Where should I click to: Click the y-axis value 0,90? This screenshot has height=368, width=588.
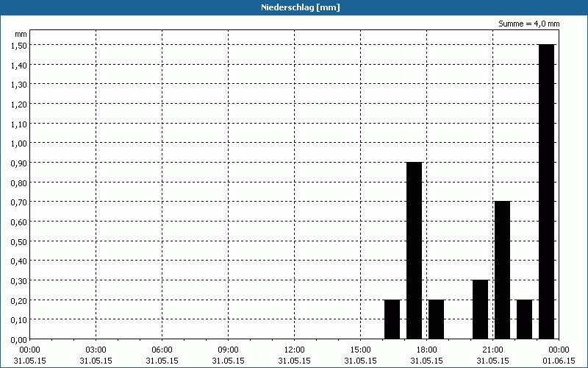(19, 163)
